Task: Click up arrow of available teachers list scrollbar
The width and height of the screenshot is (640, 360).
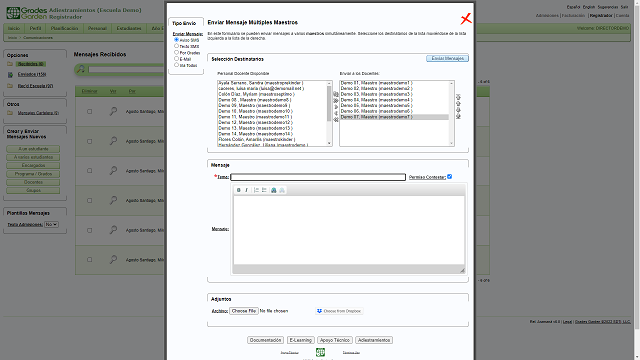Action: point(329,84)
